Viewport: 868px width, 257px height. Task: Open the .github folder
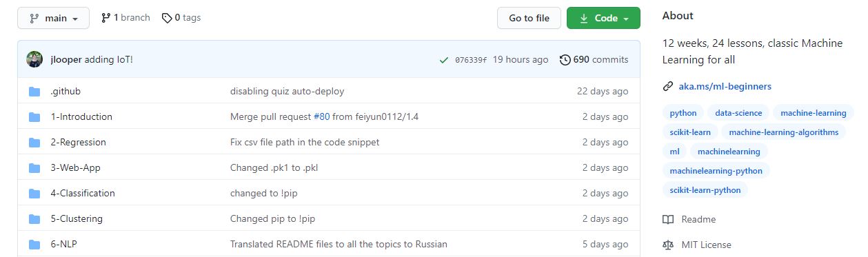click(65, 92)
